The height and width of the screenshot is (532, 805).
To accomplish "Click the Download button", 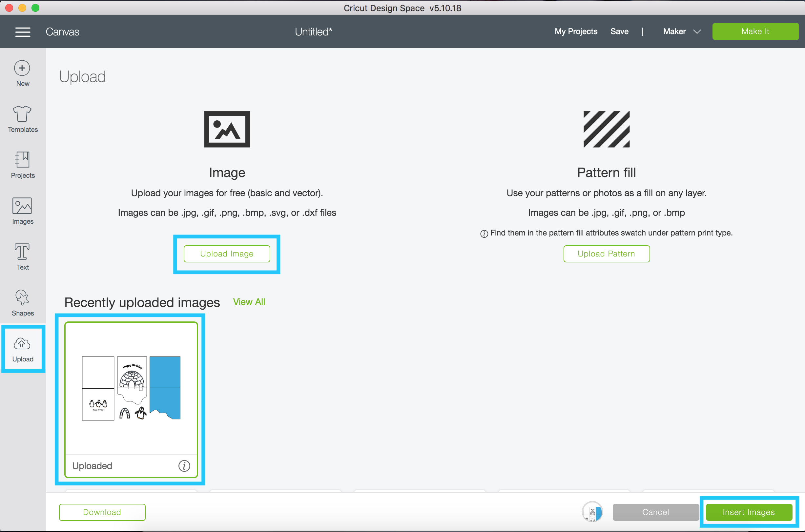I will 102,512.
